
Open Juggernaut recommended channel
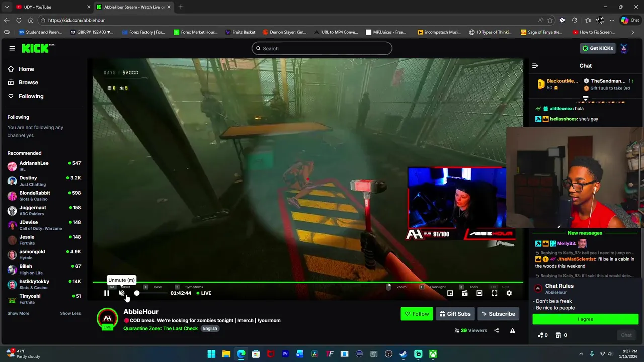click(x=44, y=211)
